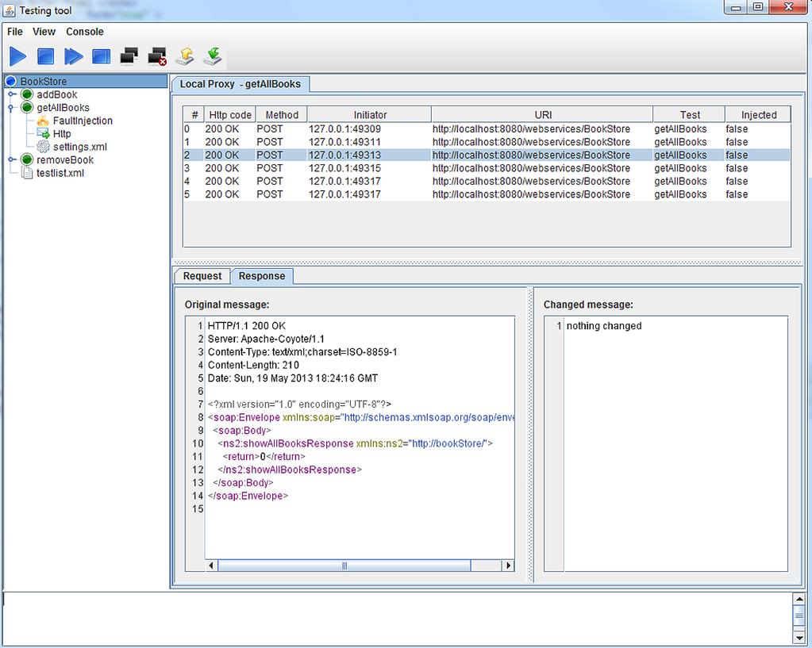
Task: Click inside the bottom console text area
Action: (x=397, y=618)
